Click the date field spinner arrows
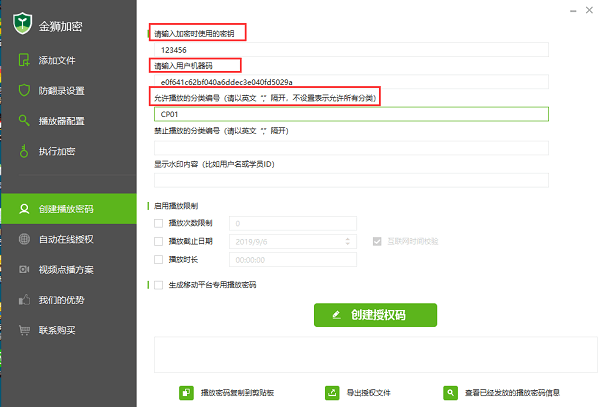The image size is (600, 407). click(x=347, y=241)
